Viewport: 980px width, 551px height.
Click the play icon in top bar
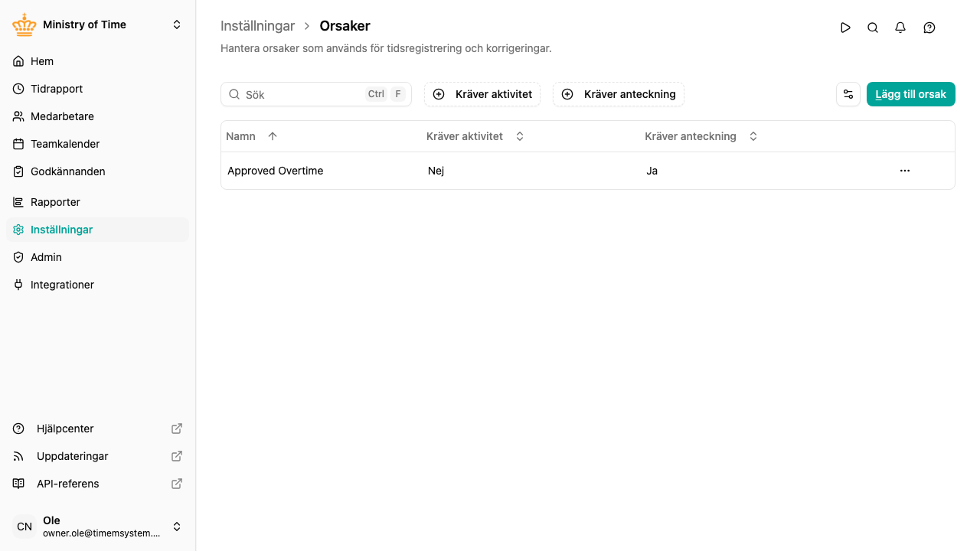[x=845, y=28]
